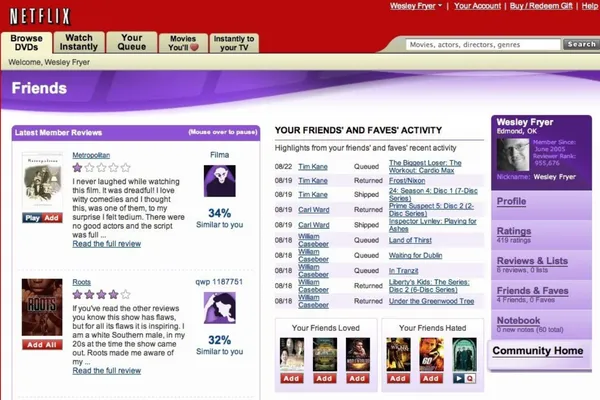Open Friends & Faves in sidebar
The image size is (600, 400).
[533, 291]
